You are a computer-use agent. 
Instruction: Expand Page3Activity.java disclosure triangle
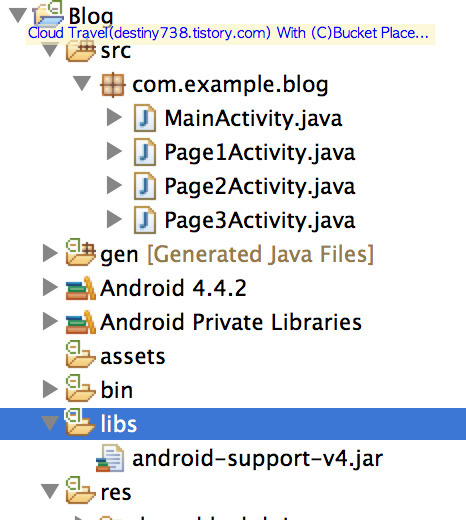pyautogui.click(x=114, y=219)
